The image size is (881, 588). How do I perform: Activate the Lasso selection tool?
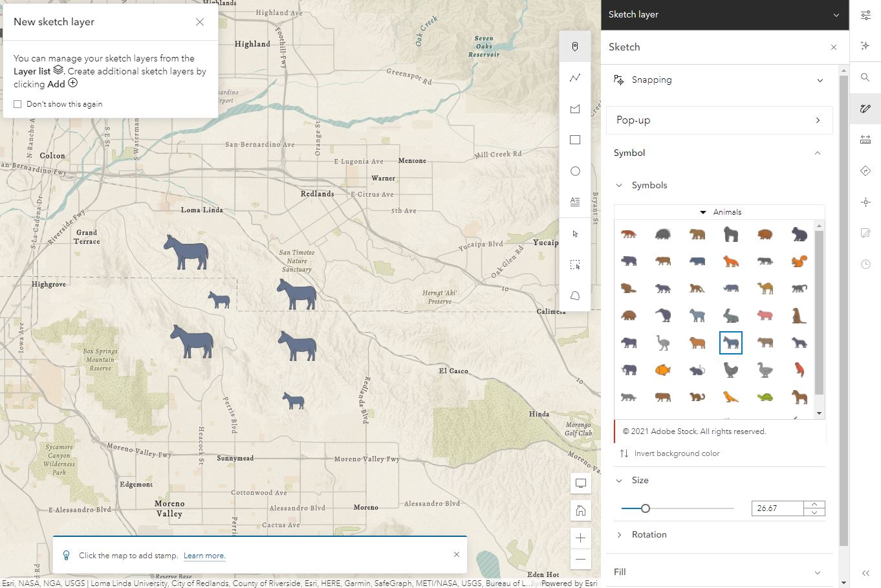pos(574,296)
